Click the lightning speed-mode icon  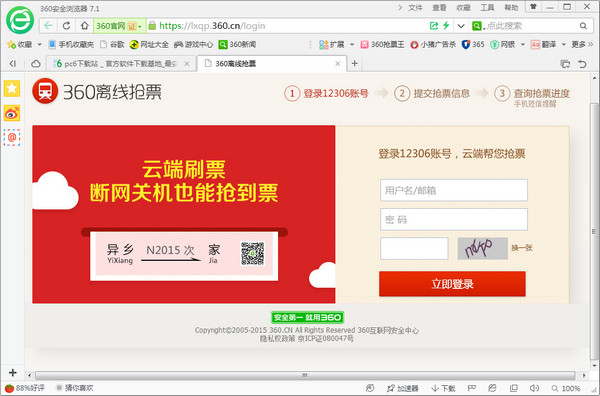pyautogui.click(x=446, y=26)
